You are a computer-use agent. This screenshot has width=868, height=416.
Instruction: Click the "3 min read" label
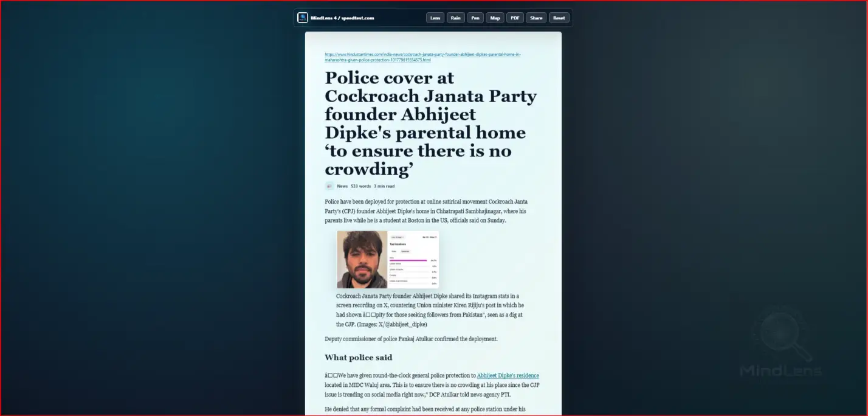[x=384, y=186]
